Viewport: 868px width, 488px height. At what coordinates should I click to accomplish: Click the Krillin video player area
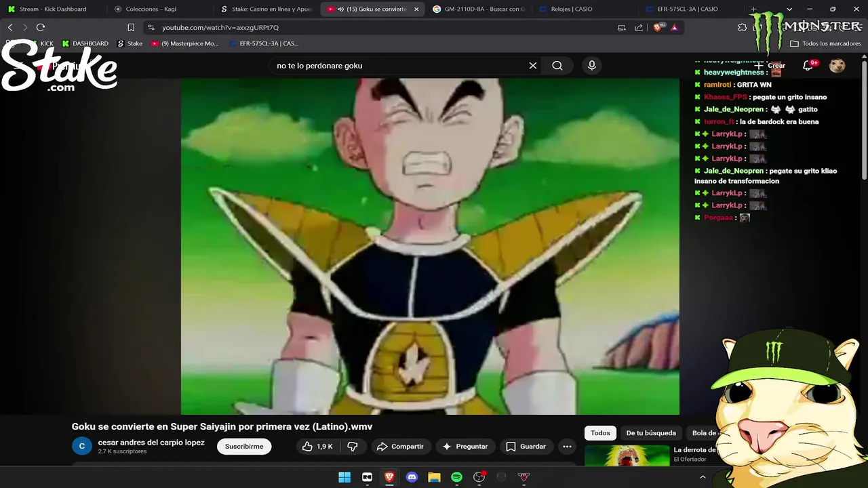430,246
